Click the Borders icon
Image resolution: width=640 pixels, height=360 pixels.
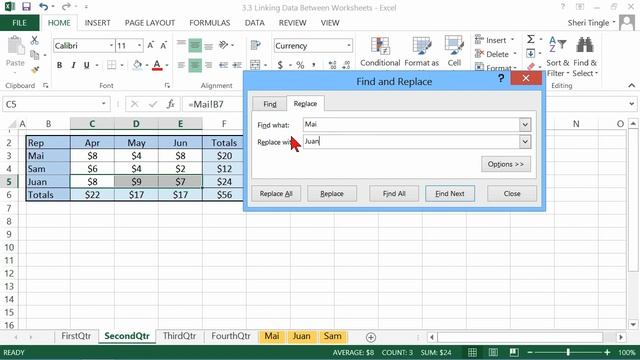pyautogui.click(x=111, y=65)
